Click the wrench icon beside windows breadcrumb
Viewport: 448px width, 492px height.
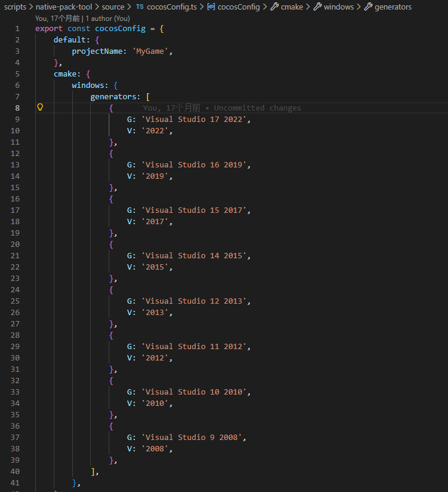317,7
